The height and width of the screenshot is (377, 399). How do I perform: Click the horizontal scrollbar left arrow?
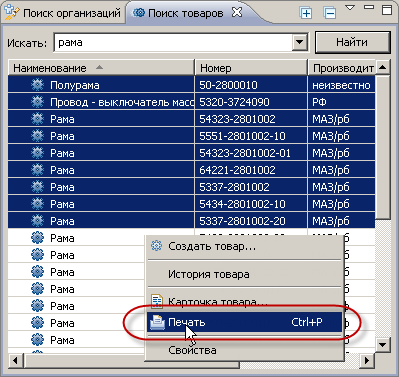point(15,360)
